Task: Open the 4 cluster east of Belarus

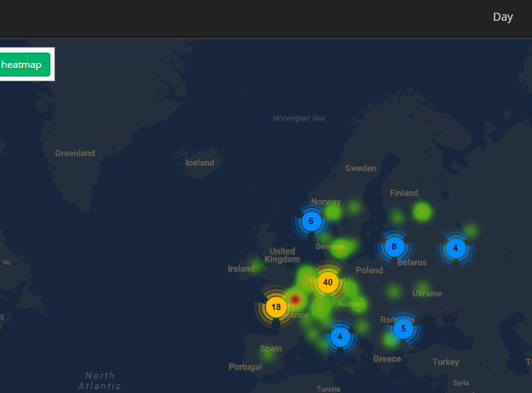Action: point(455,248)
